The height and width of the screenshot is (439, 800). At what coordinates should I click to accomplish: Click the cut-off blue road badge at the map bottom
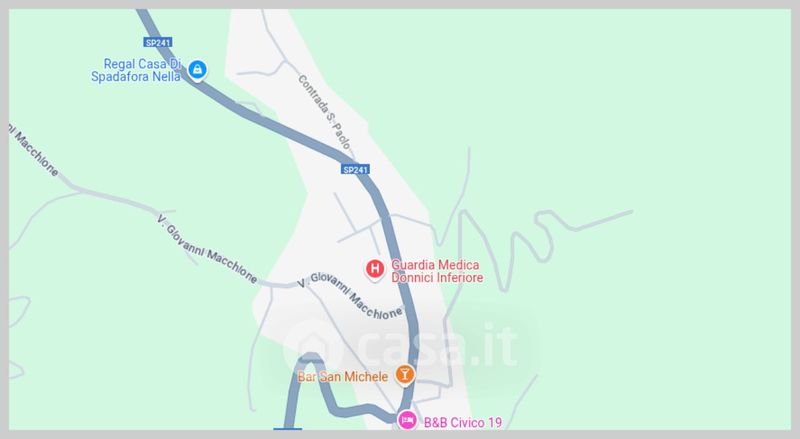click(287, 429)
